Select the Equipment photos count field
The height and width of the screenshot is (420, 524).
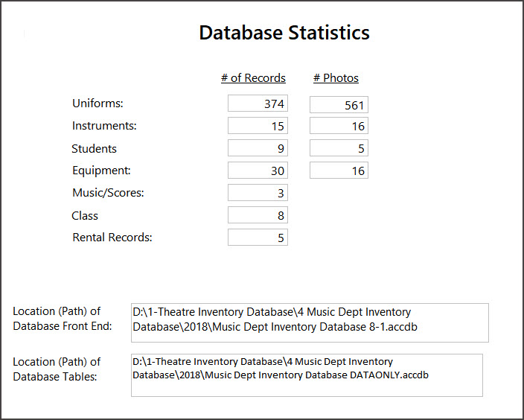click(x=339, y=171)
